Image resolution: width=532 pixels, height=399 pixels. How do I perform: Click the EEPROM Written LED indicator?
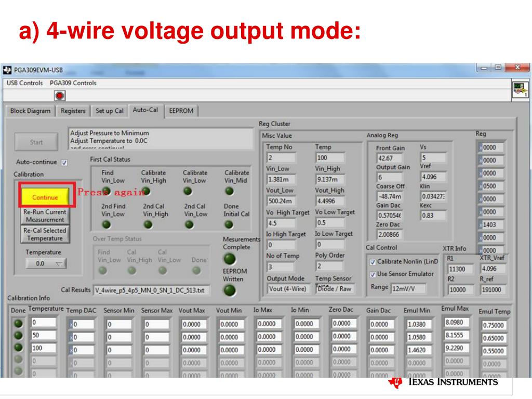pos(230,290)
